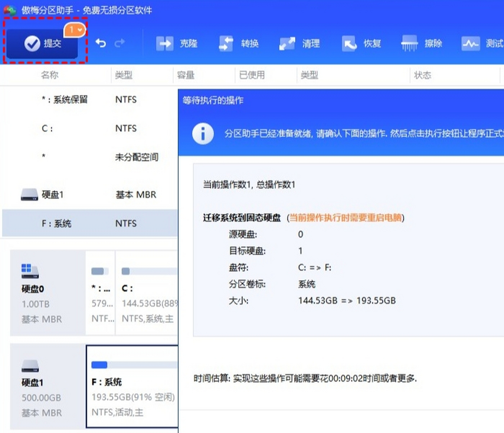The height and width of the screenshot is (433, 504).
Task: Click the time estimate text 00:09:02
Action: pos(345,378)
